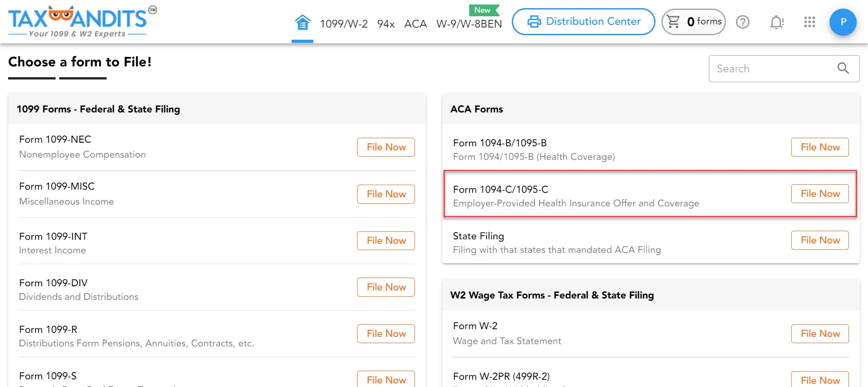
Task: Select the State Filing title text
Action: coord(478,236)
